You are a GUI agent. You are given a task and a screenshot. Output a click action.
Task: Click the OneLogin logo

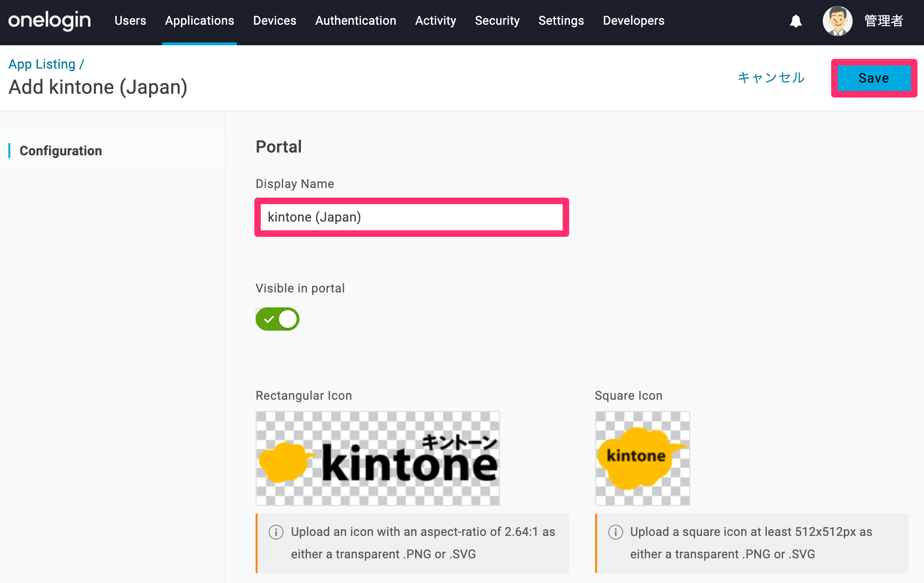pyautogui.click(x=49, y=21)
